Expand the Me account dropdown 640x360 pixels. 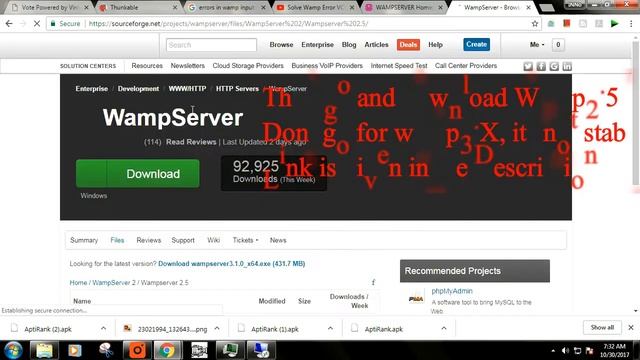[537, 44]
